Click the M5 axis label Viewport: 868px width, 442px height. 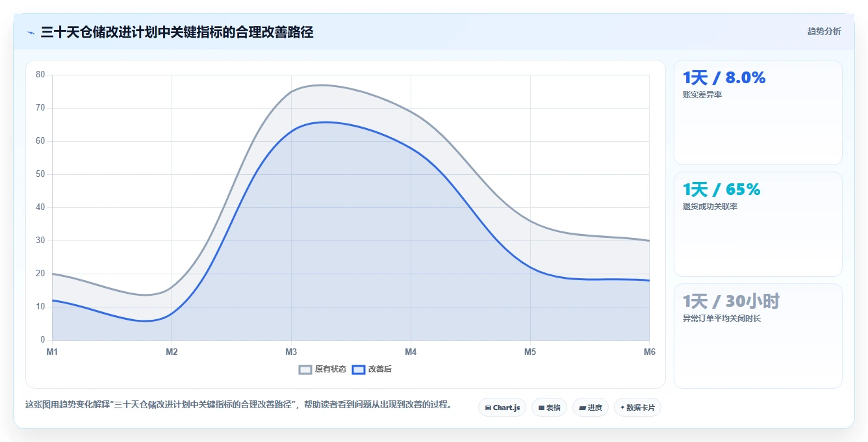530,352
